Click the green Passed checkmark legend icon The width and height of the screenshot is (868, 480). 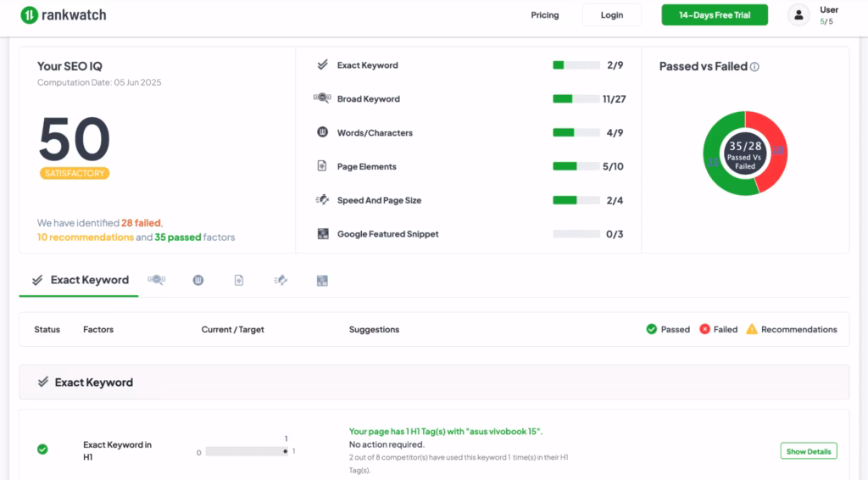tap(651, 329)
